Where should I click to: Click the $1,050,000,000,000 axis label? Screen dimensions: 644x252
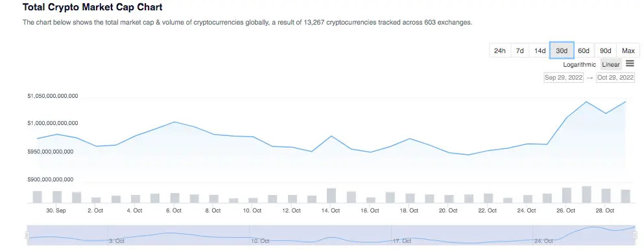[x=53, y=96]
